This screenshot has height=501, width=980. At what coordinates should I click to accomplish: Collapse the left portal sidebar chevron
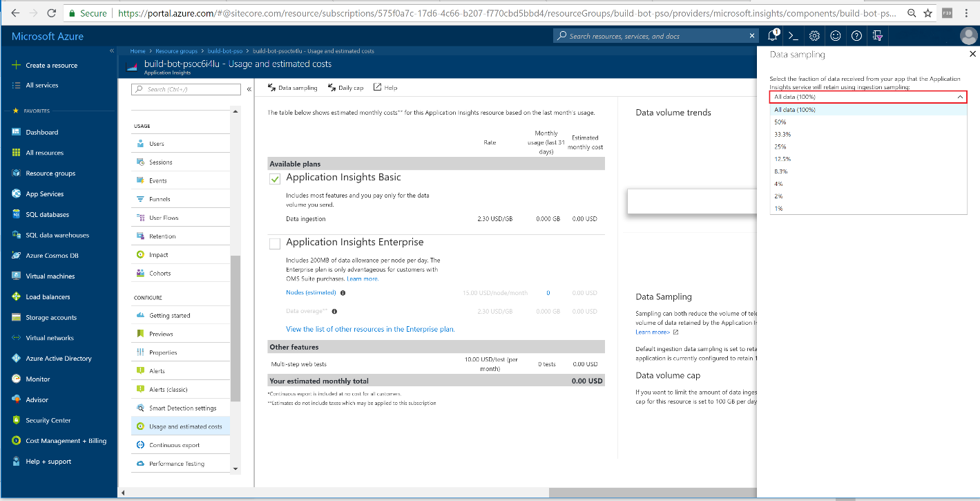[111, 51]
